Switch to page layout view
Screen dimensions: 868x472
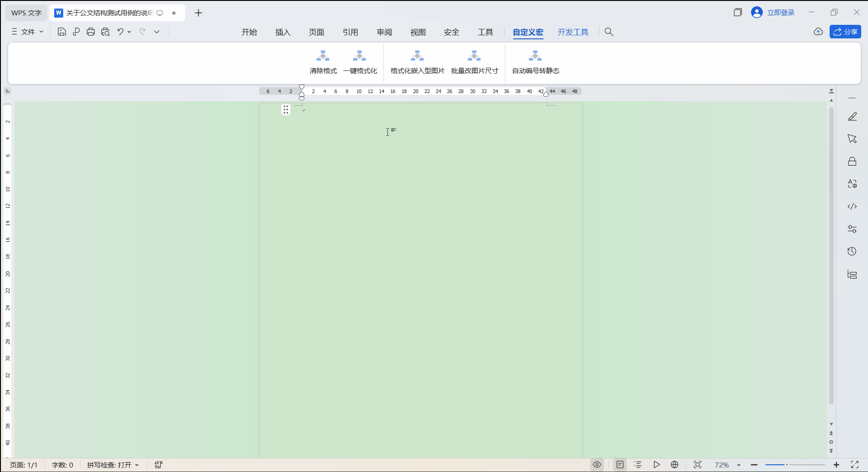pos(620,465)
